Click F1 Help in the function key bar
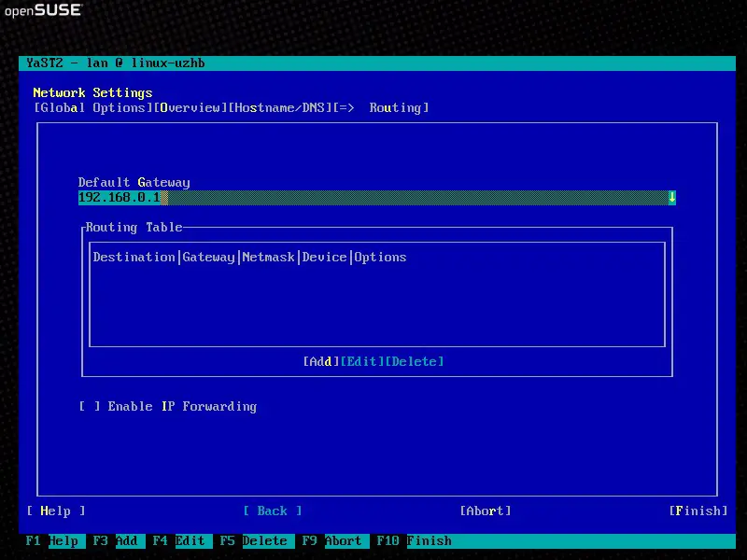The height and width of the screenshot is (560, 747). 52,541
